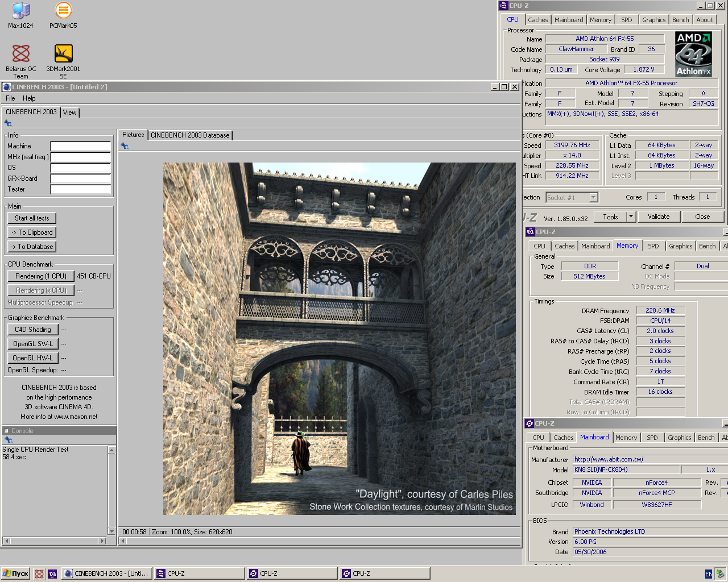
Task: Click the console horizontal scrollbar right arrow
Action: (x=102, y=541)
